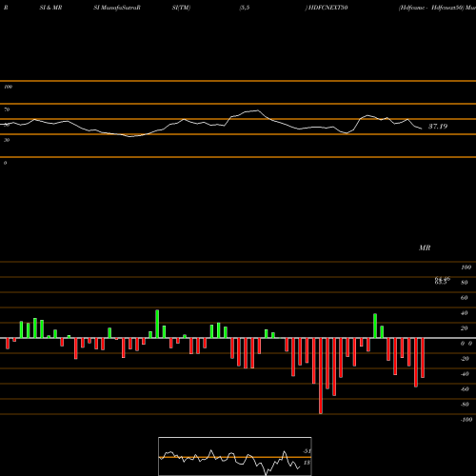The width and height of the screenshot is (476, 476).
Task: Click the 15 value in mini chart
Action: pos(307,463)
